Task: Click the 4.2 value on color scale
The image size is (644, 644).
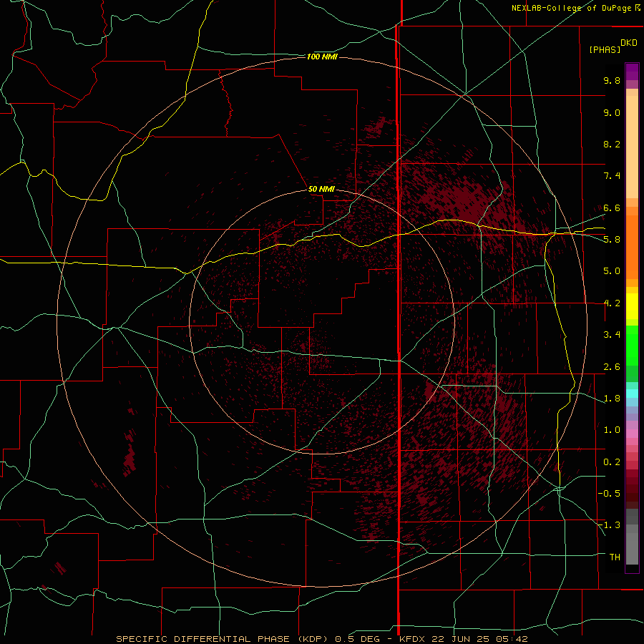Action: click(x=612, y=303)
